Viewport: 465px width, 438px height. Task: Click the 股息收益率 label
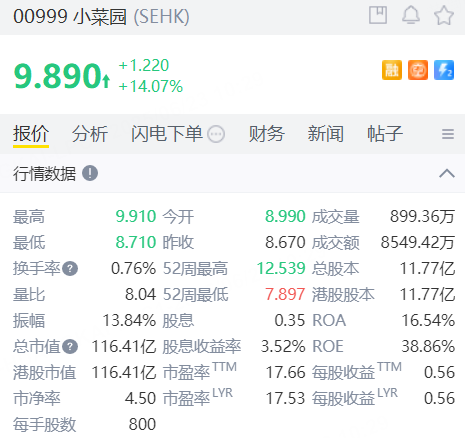(202, 346)
